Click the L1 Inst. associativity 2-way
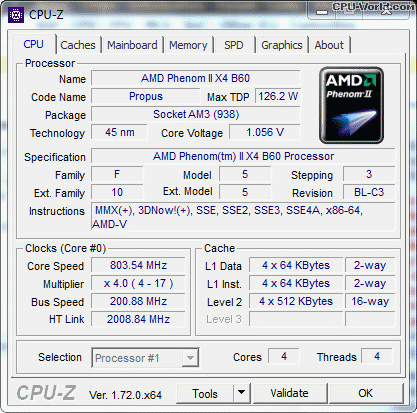The image size is (417, 413). (x=370, y=284)
